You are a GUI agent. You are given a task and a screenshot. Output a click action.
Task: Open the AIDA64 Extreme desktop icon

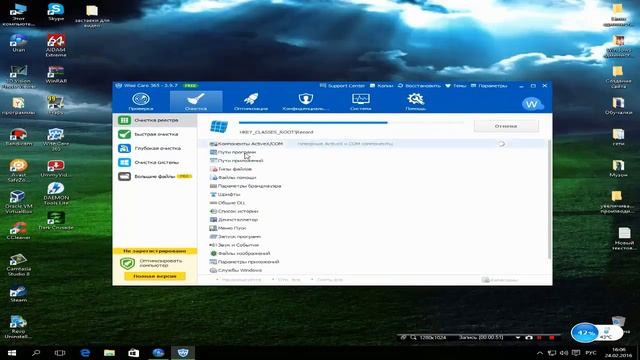pos(56,45)
